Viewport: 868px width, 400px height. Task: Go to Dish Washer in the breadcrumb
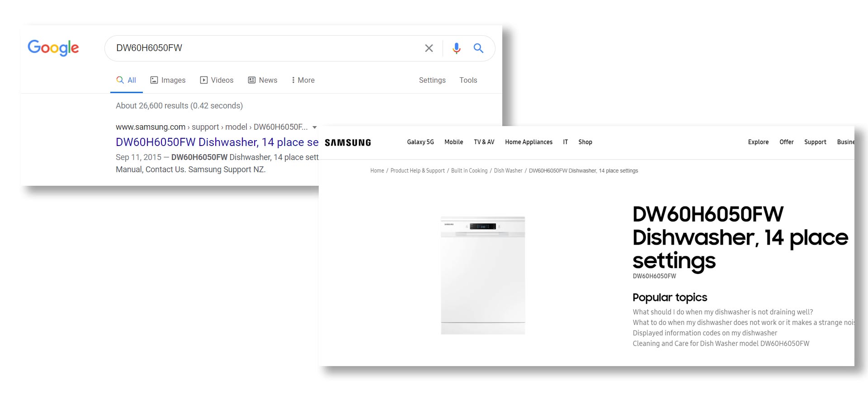pos(508,171)
